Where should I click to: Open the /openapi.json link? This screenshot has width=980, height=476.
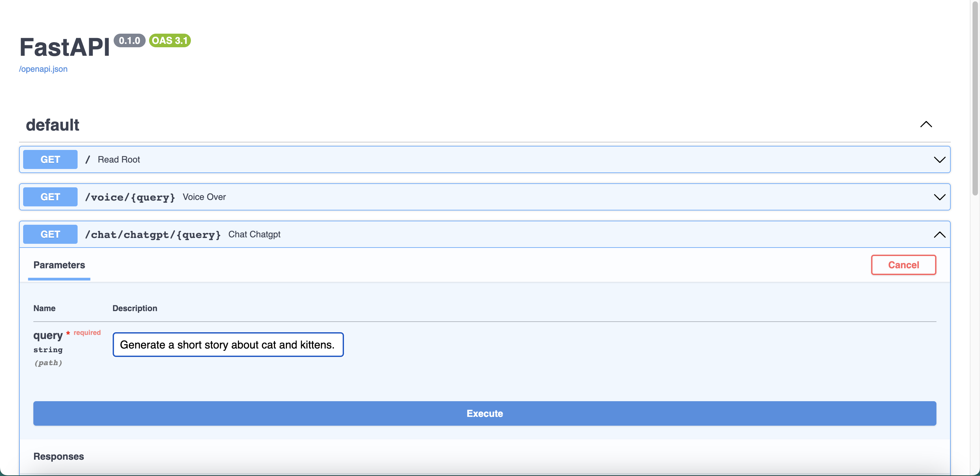[x=43, y=69]
